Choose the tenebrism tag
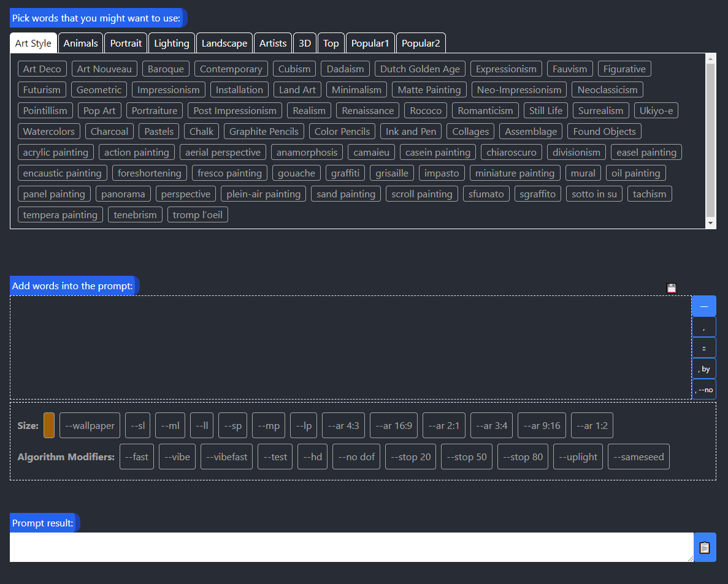The image size is (728, 584). point(135,214)
